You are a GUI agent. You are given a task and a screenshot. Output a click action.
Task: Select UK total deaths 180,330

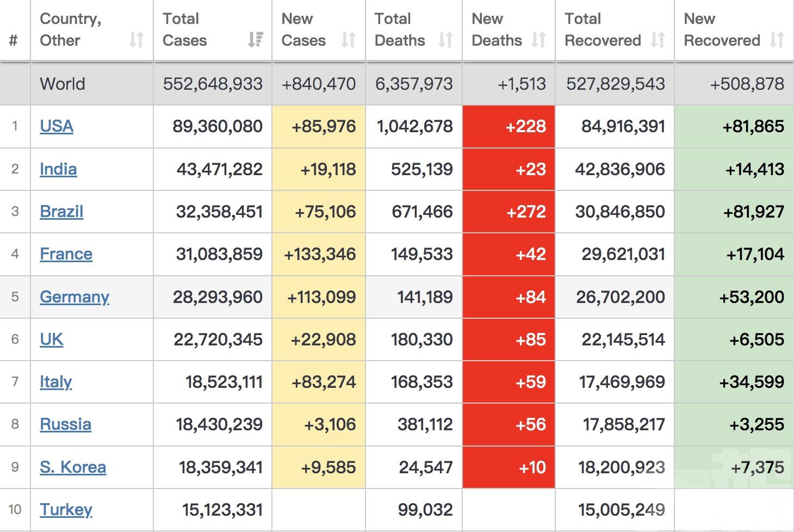(x=422, y=339)
